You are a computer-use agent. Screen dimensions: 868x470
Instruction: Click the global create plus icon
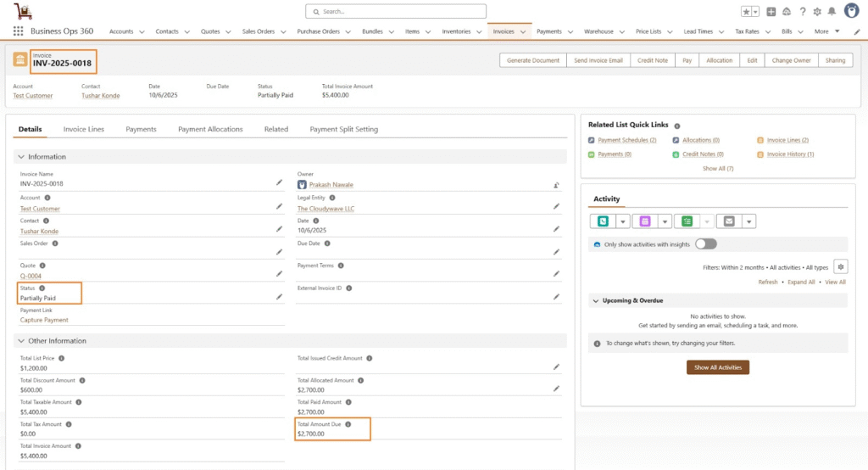[x=771, y=12]
